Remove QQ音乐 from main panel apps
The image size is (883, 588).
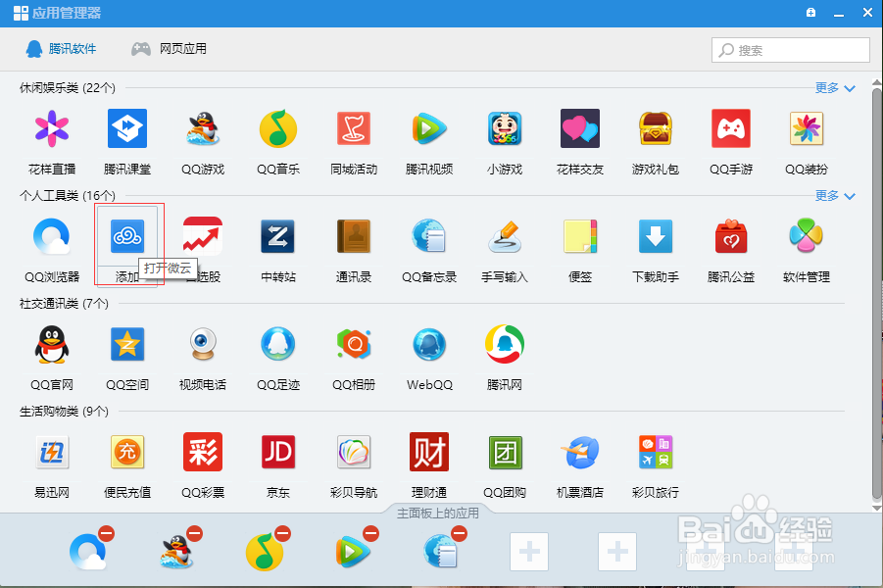282,533
